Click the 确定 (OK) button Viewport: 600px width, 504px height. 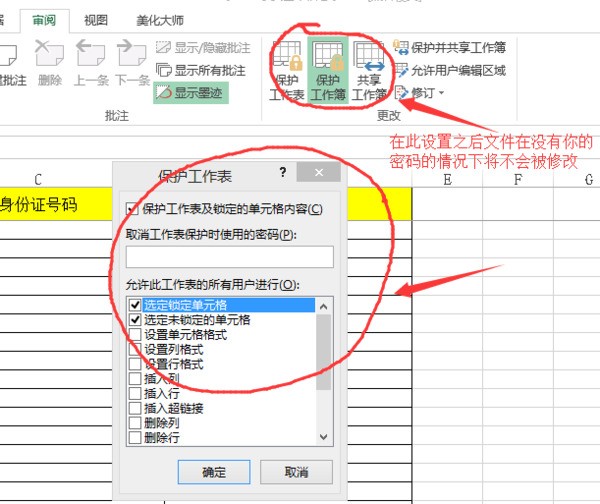pyautogui.click(x=214, y=472)
